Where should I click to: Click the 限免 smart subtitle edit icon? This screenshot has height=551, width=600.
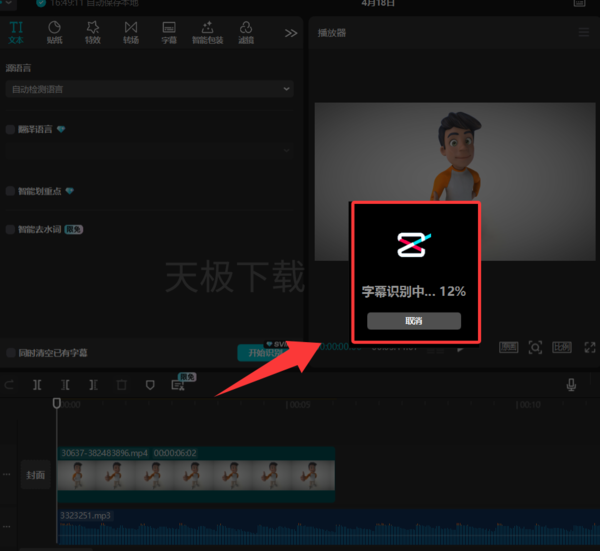178,385
